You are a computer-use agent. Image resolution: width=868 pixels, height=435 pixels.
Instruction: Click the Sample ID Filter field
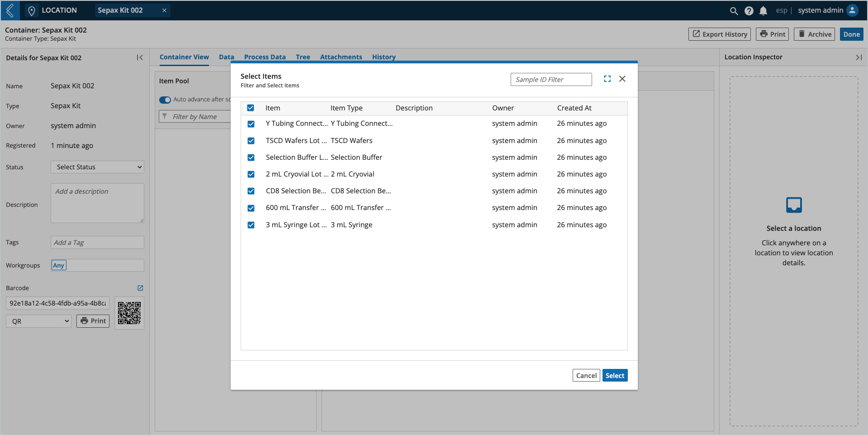(551, 79)
